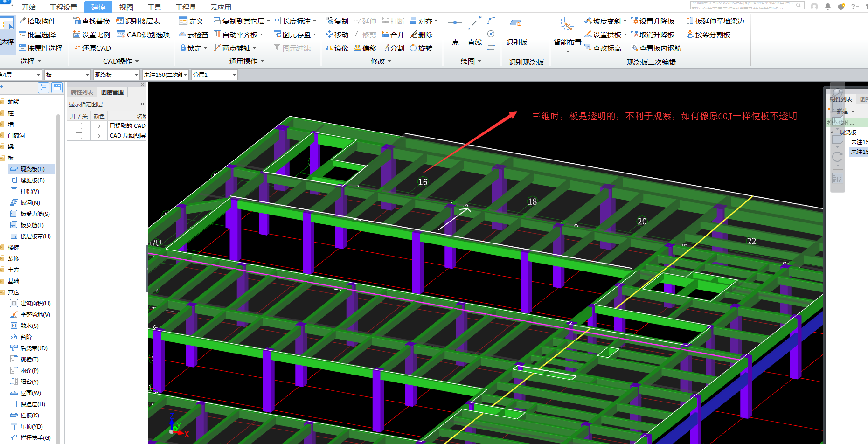Switch to the 图层管理 panel tab
The image size is (868, 444).
click(112, 92)
